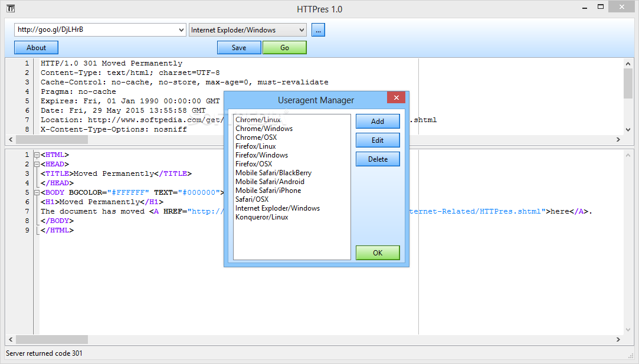
Task: Expand the user agent dropdown
Action: point(302,29)
